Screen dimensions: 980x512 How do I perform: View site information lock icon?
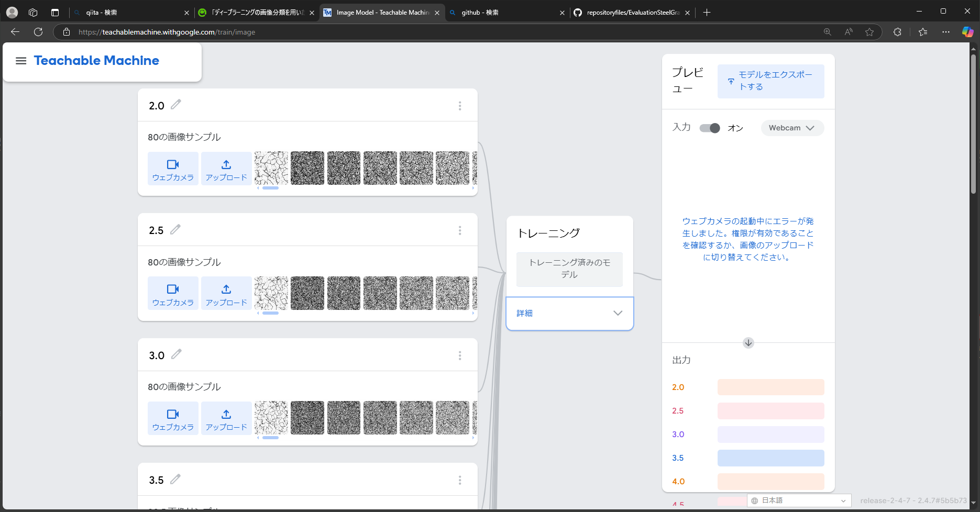click(67, 32)
